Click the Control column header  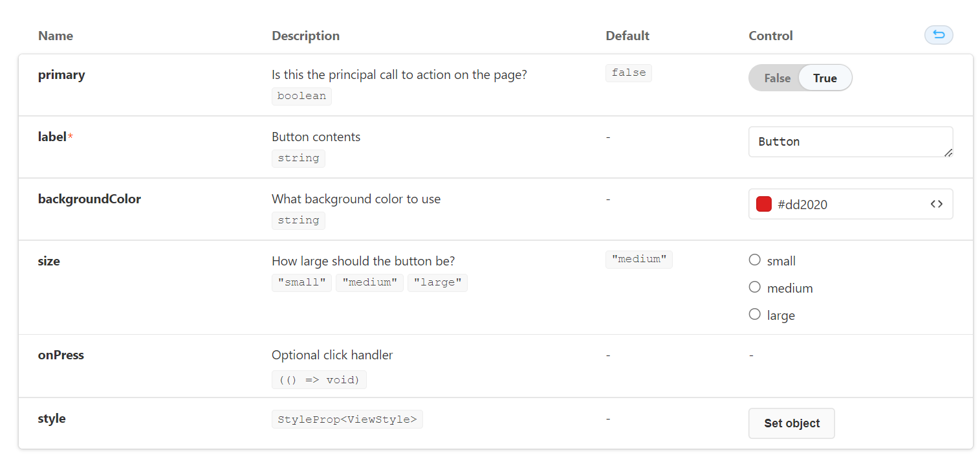coord(770,36)
